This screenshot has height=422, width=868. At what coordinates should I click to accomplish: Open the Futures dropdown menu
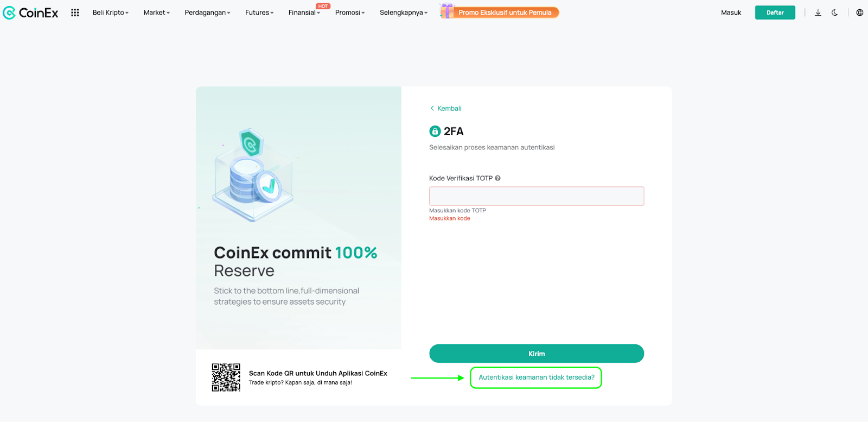coord(259,12)
